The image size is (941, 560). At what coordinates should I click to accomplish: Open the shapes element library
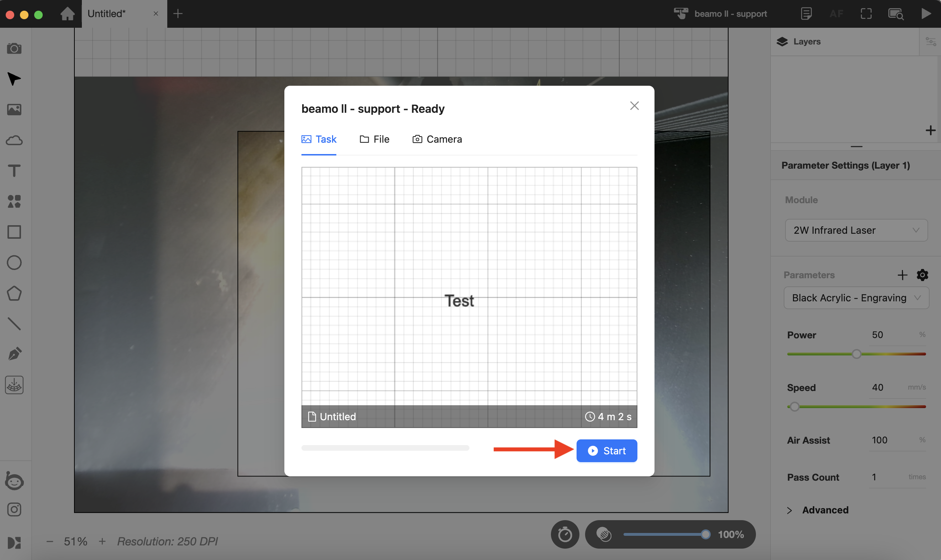pyautogui.click(x=14, y=201)
